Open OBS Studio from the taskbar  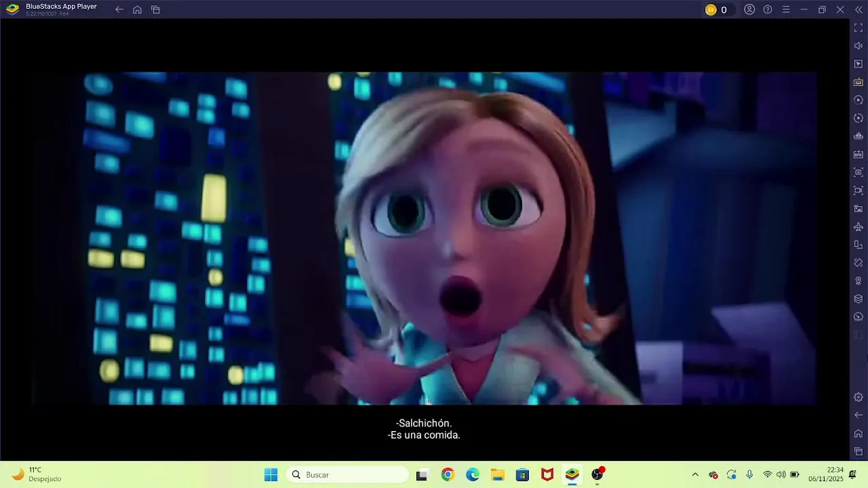(597, 474)
